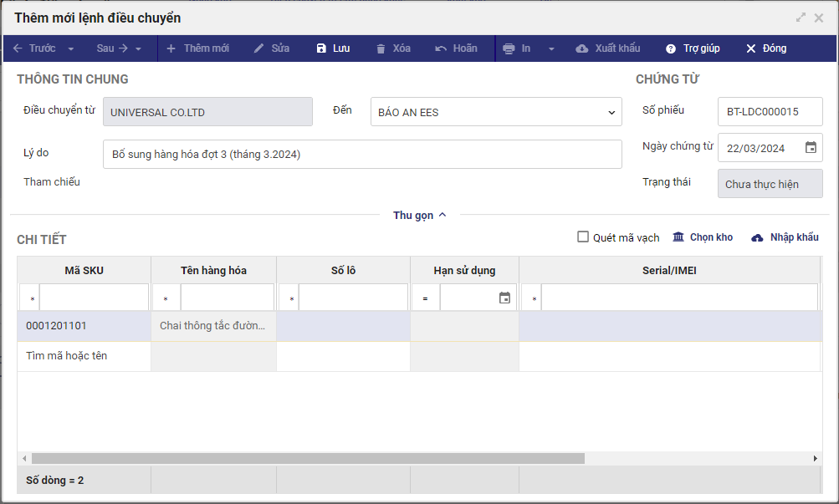Expand the In print options arrow
This screenshot has width=839, height=504.
pos(551,48)
